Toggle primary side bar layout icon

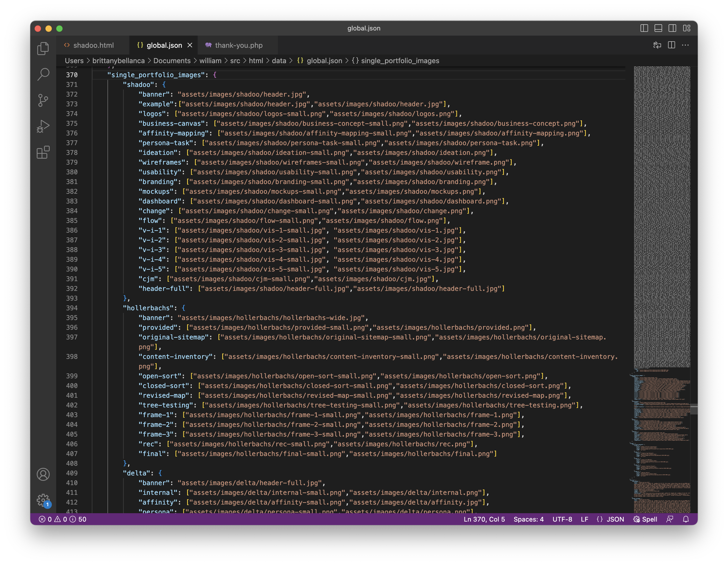644,28
